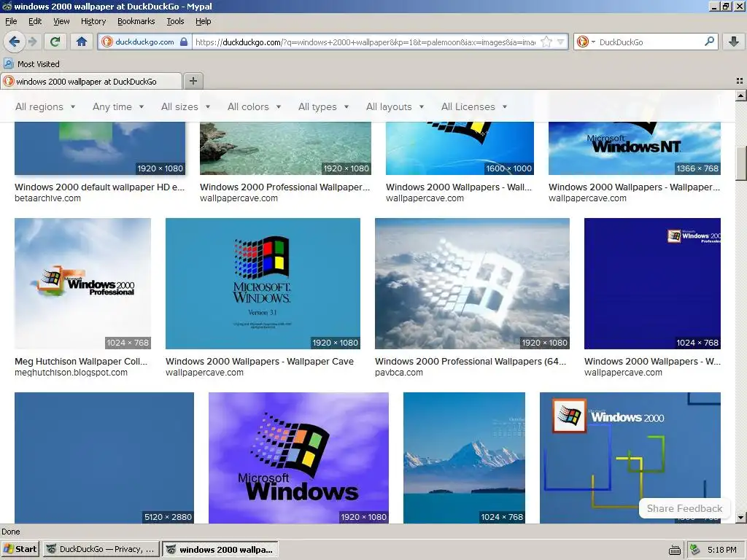Show all tabs grid icon
The image size is (747, 560).
(740, 81)
